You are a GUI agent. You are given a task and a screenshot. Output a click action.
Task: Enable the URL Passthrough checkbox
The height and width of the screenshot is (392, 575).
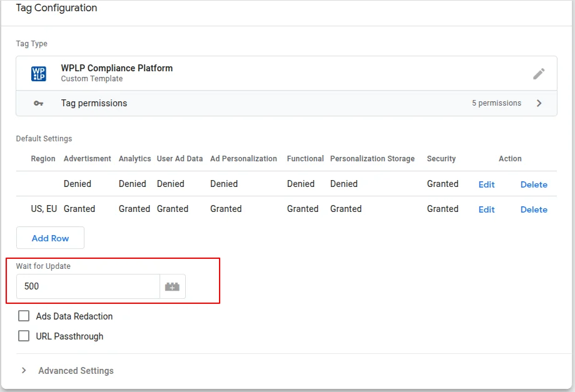tap(24, 336)
